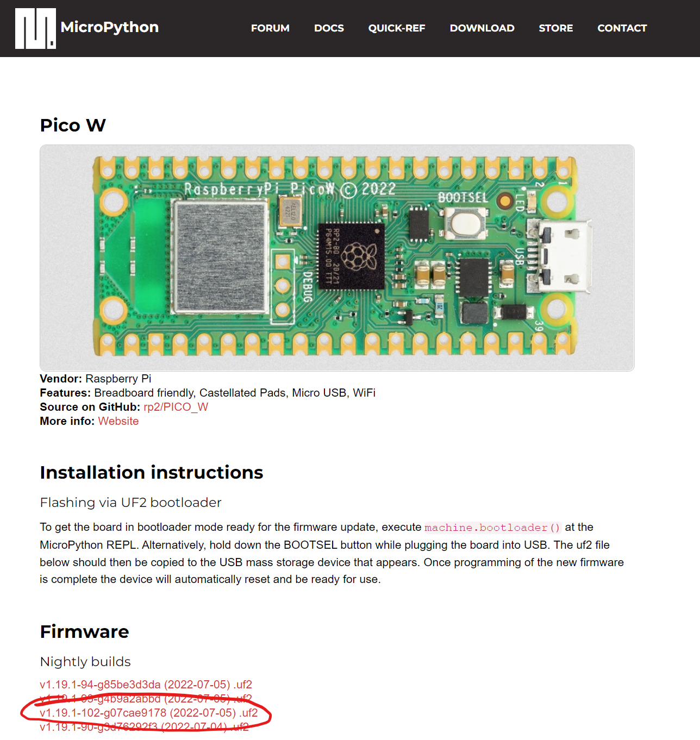Click the Nightly builds subheading
The height and width of the screenshot is (740, 700).
pyautogui.click(x=85, y=662)
